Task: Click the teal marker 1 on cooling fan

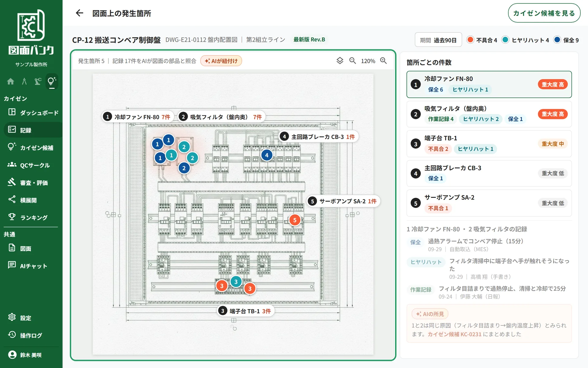Action: 171,155
